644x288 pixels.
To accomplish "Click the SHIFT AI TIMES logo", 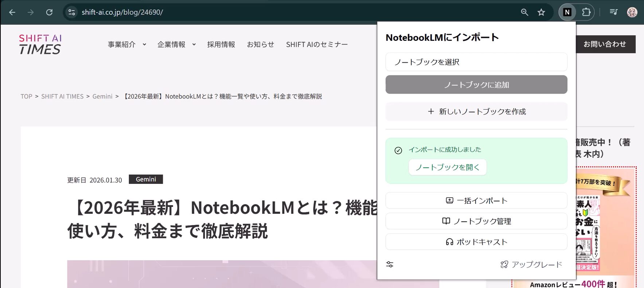I will [40, 44].
